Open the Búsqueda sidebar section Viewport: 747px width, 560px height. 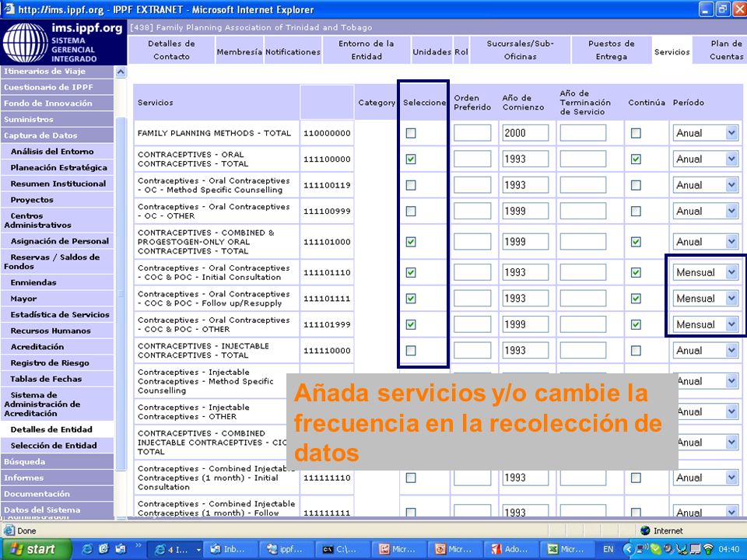[x=57, y=461]
